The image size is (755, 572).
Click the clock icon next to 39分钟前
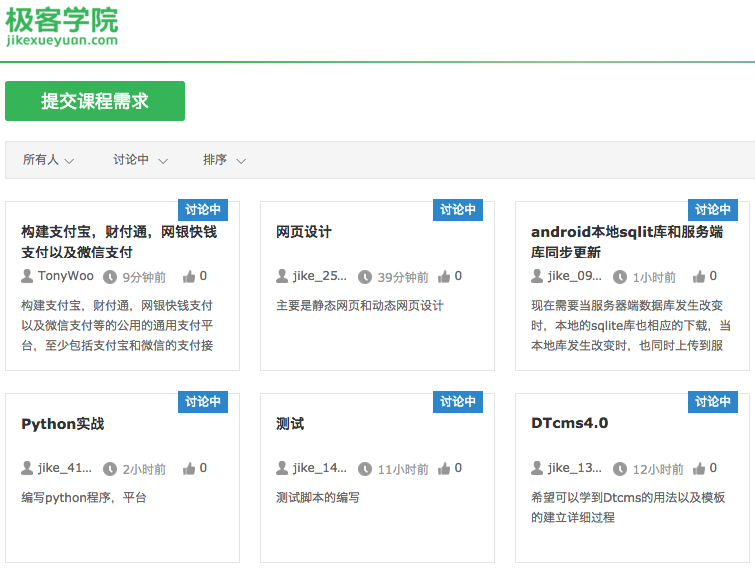coord(365,277)
